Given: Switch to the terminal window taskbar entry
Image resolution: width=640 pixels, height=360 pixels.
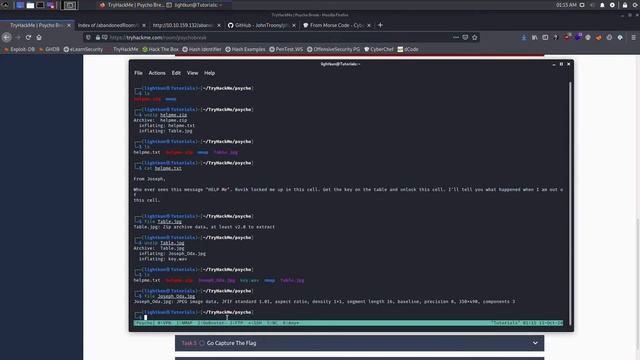Looking at the screenshot, I should (195, 5).
